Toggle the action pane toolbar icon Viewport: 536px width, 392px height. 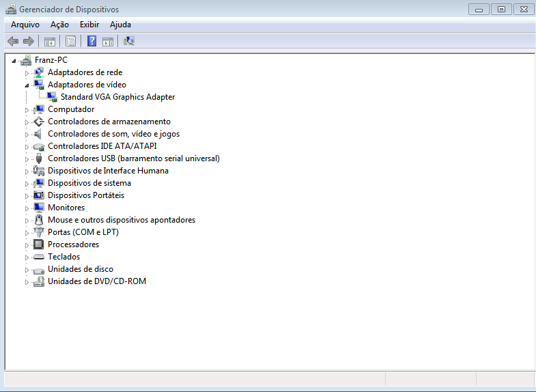coord(108,42)
